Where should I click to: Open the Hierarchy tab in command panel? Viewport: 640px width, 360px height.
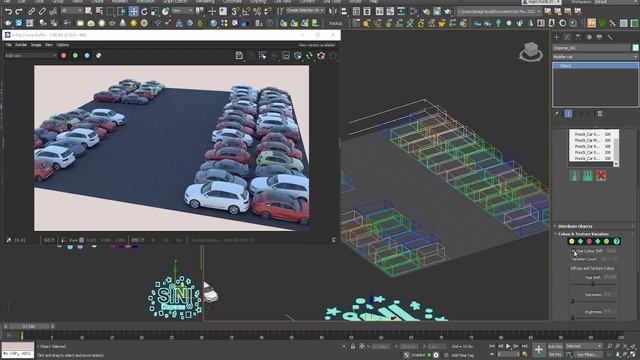pyautogui.click(x=578, y=37)
